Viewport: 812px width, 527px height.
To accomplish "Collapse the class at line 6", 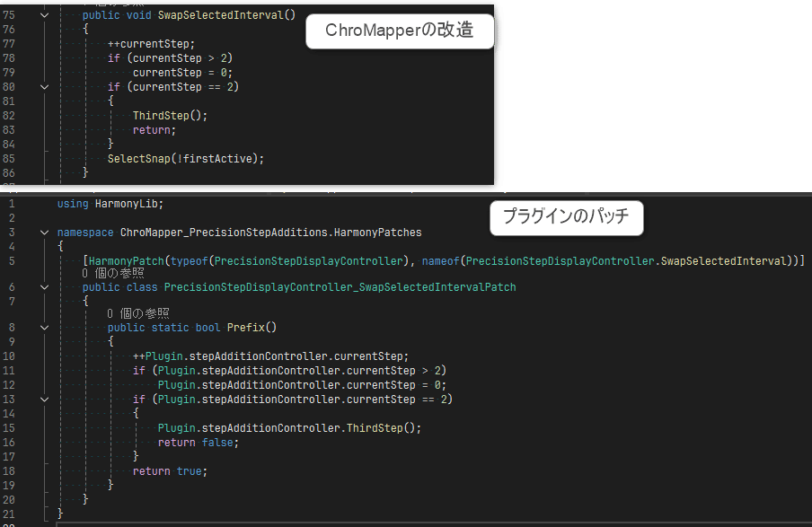I will [x=45, y=287].
